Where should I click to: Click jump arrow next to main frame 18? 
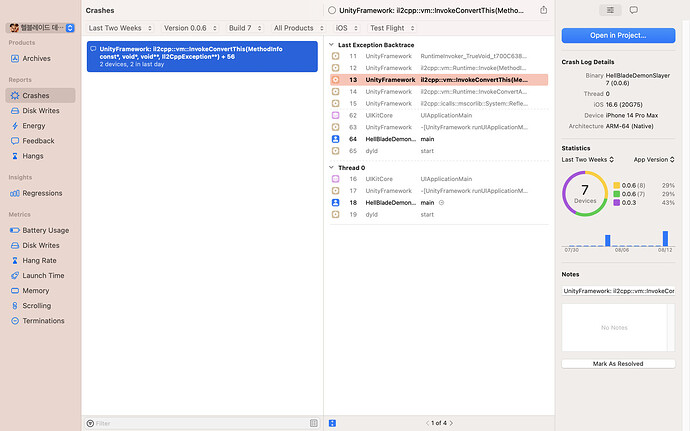(x=441, y=203)
